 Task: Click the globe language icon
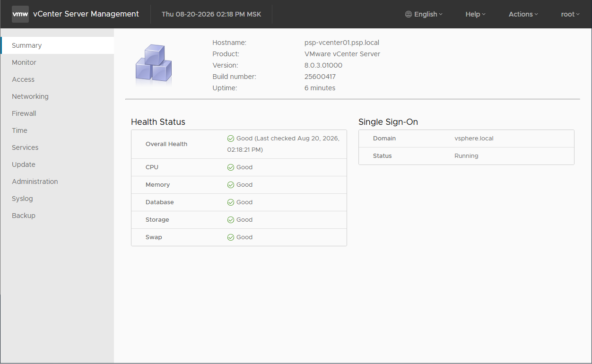(409, 14)
